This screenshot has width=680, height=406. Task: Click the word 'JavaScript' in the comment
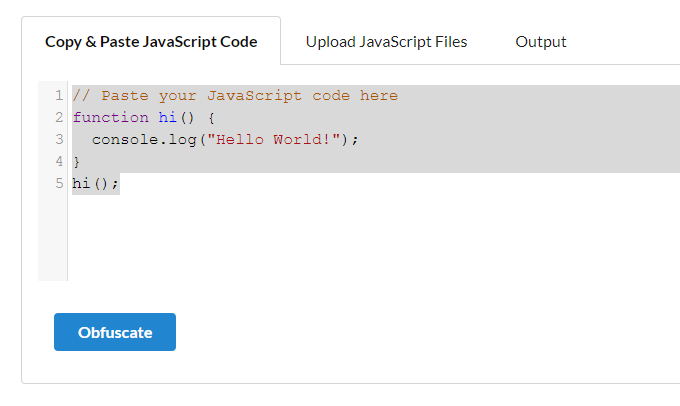coord(254,95)
